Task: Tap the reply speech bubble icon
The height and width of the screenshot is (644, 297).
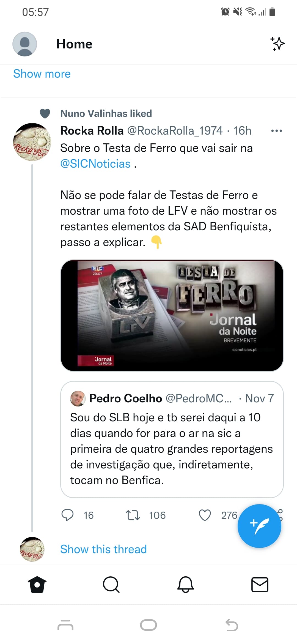Action: point(67,515)
